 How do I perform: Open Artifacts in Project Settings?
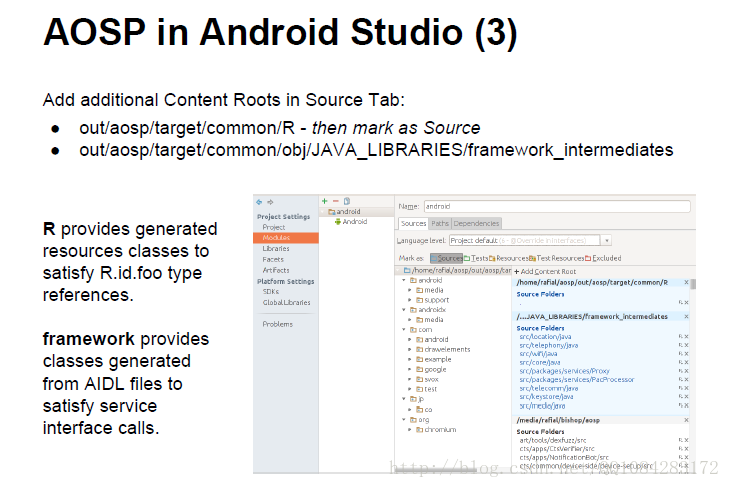pos(276,270)
